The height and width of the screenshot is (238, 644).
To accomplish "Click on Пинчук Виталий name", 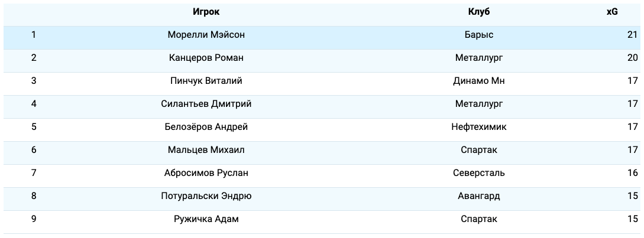I will 206,81.
